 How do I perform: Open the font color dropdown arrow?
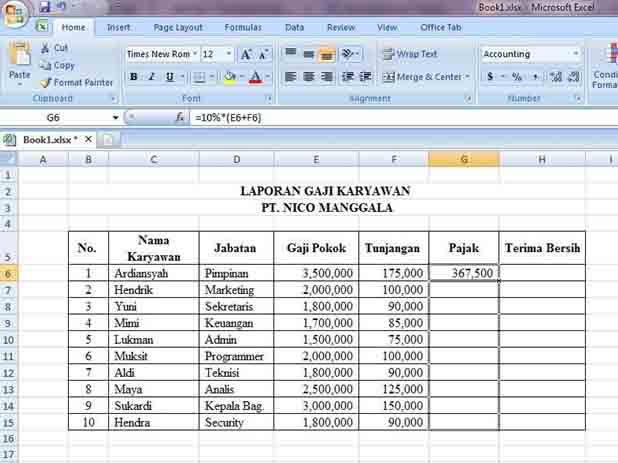click(268, 77)
